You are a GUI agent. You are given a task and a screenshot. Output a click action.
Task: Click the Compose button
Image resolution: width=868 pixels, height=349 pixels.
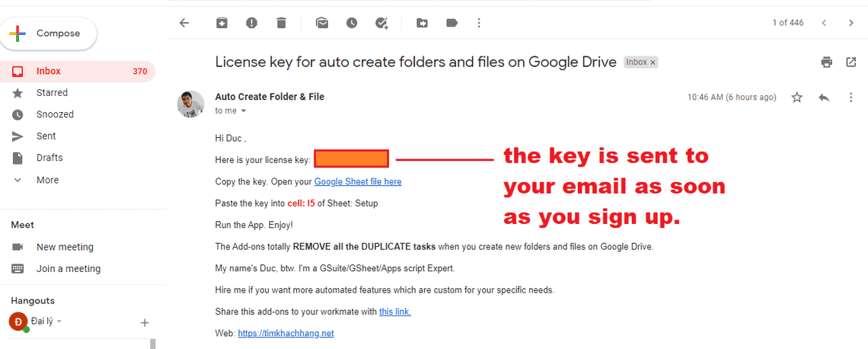49,34
